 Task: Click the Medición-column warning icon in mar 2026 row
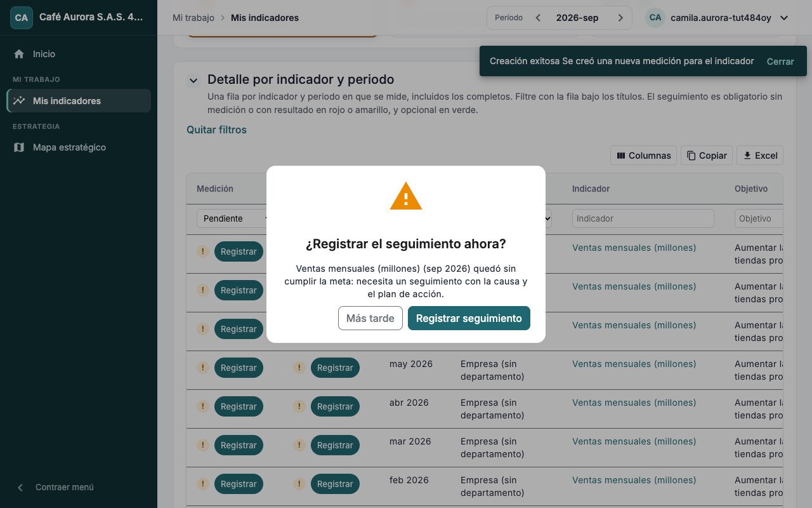[202, 445]
